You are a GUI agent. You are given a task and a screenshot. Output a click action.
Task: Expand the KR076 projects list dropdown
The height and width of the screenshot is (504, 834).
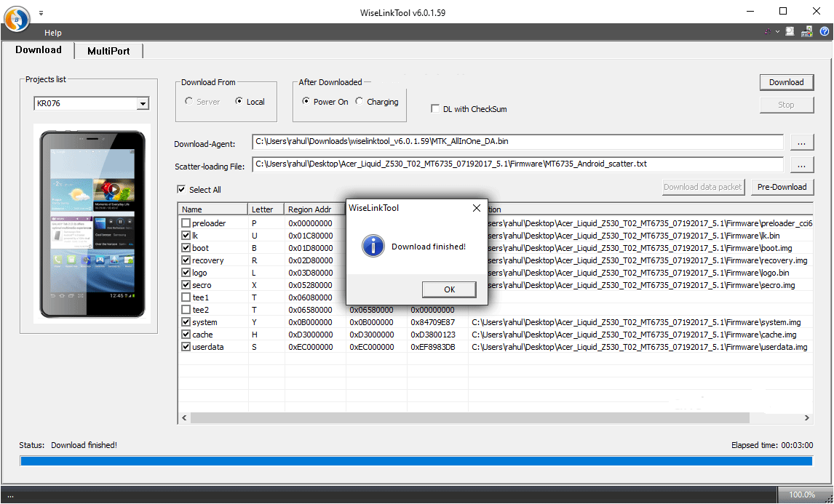pyautogui.click(x=143, y=104)
